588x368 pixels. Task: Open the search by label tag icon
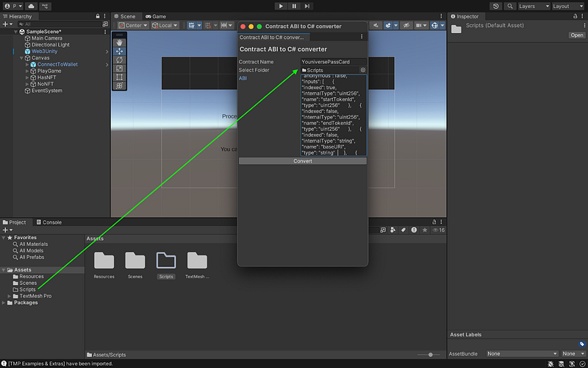(x=404, y=230)
